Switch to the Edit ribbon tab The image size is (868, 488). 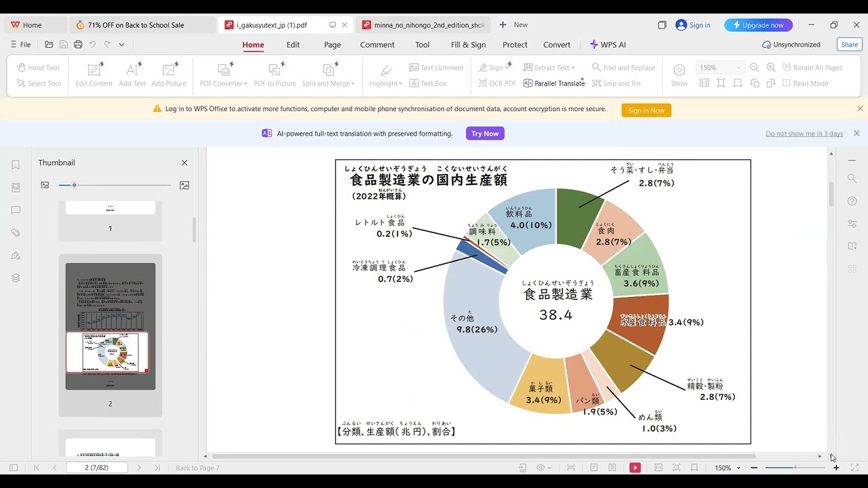click(293, 45)
